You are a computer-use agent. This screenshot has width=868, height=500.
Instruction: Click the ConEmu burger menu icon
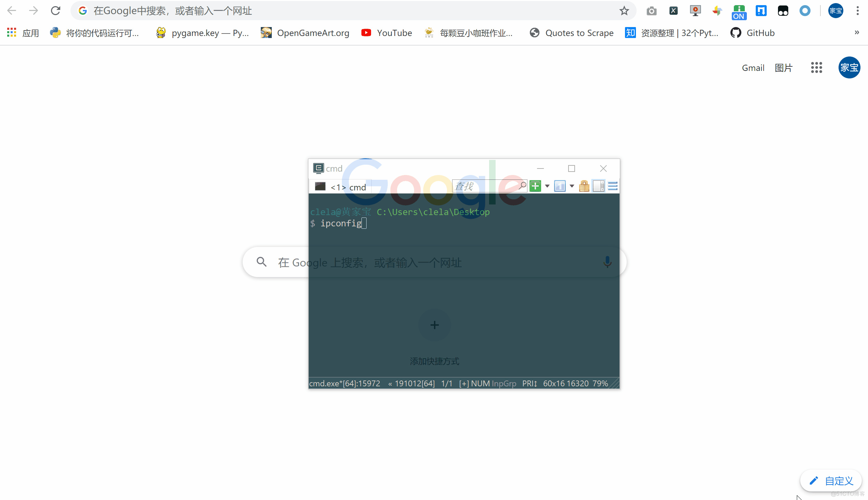[613, 186]
